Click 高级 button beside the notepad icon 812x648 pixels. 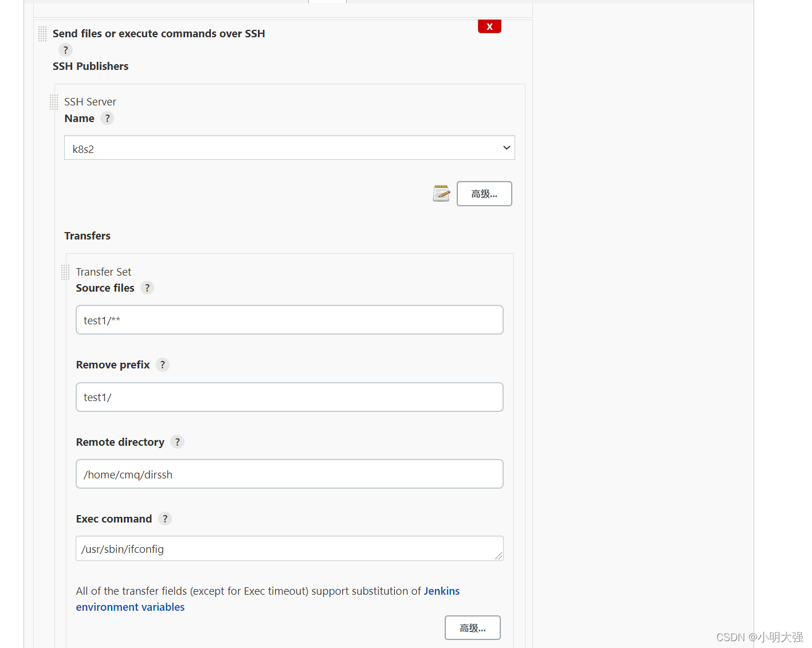pos(484,194)
